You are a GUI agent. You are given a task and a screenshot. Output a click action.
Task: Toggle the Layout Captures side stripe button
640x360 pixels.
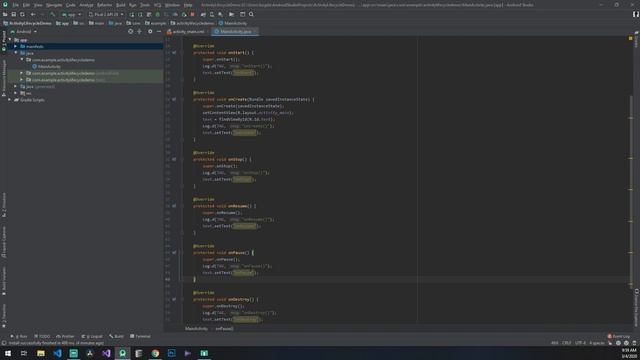coord(4,242)
